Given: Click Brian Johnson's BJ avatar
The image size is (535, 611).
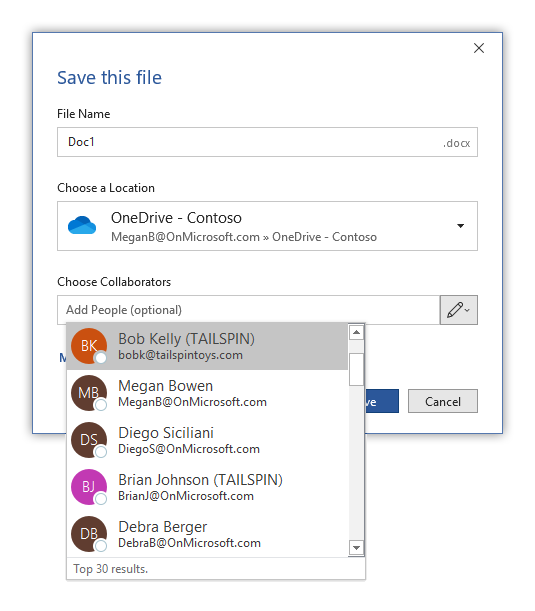Looking at the screenshot, I should click(89, 487).
